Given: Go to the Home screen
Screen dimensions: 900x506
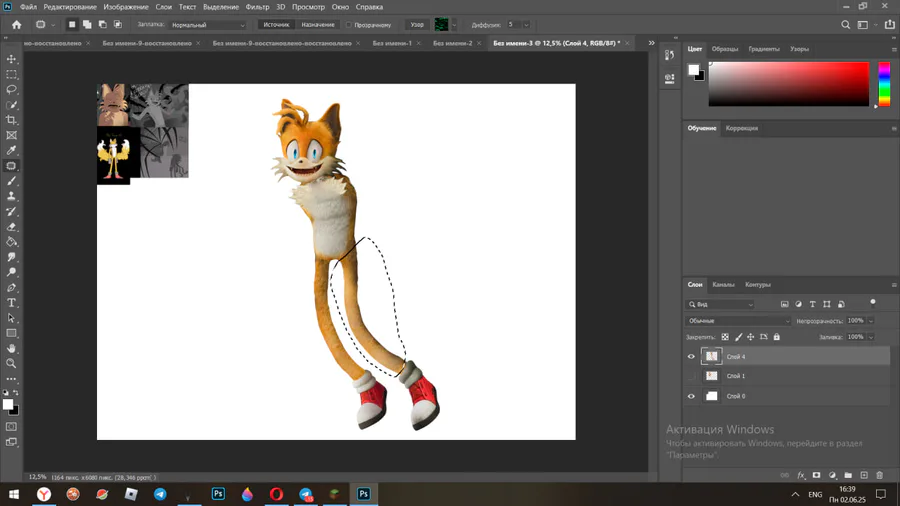Looking at the screenshot, I should 17,25.
